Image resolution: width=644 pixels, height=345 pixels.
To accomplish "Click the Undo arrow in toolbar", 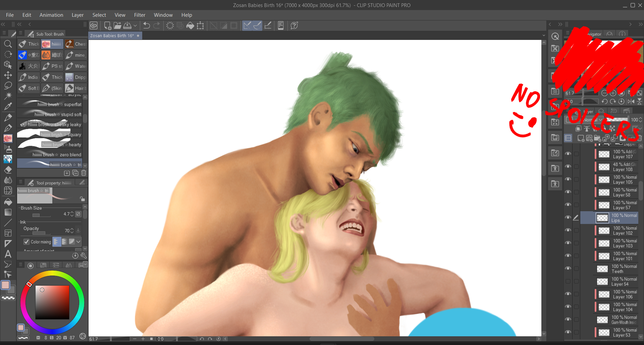I will click(147, 25).
